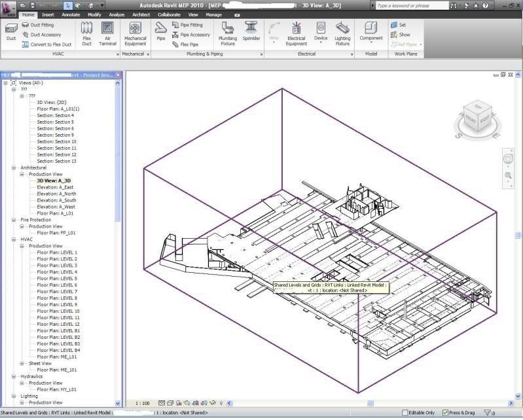Enable the Editable Only checkbox

pos(405,413)
